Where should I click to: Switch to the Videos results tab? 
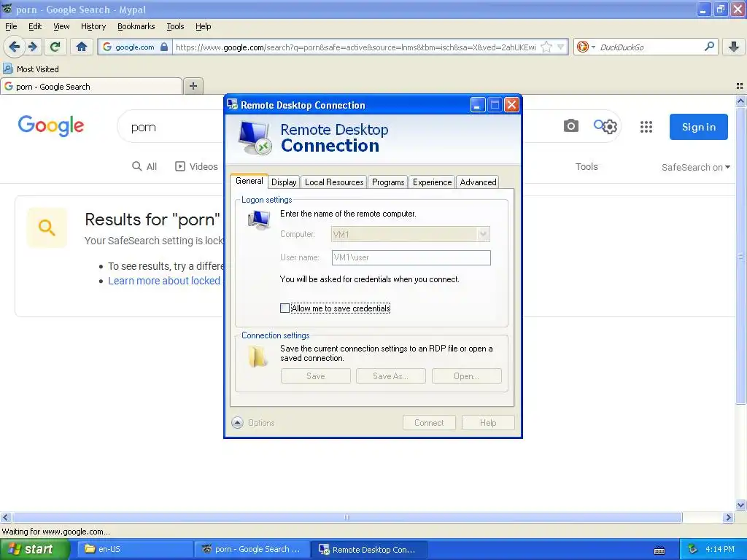tap(196, 166)
